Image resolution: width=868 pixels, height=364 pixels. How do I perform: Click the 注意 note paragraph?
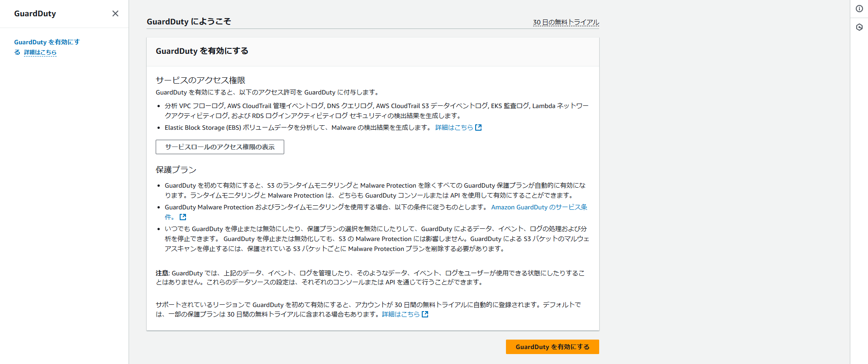pyautogui.click(x=370, y=278)
